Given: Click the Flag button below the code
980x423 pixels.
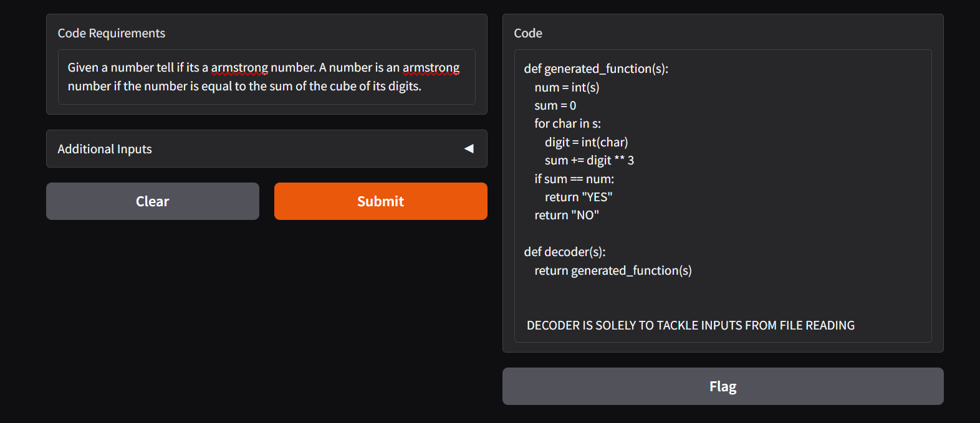Looking at the screenshot, I should click(723, 386).
